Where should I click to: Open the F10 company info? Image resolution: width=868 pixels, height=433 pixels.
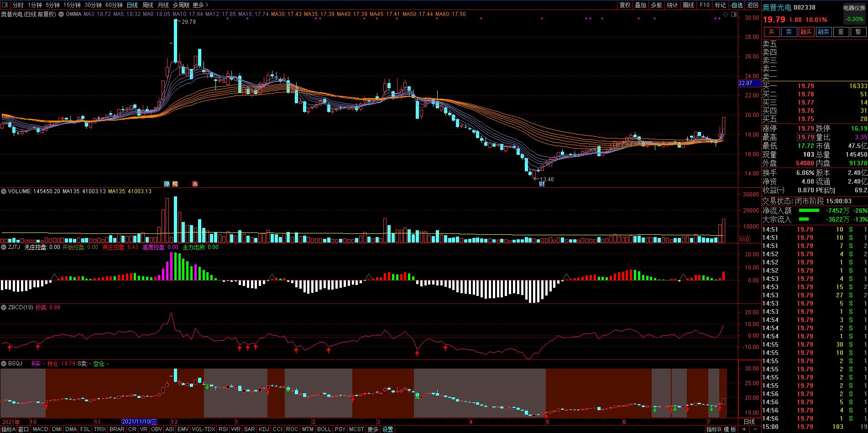click(705, 5)
